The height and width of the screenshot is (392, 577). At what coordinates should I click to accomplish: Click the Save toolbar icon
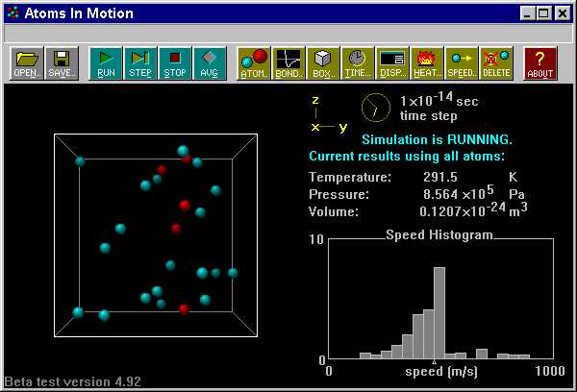point(62,62)
